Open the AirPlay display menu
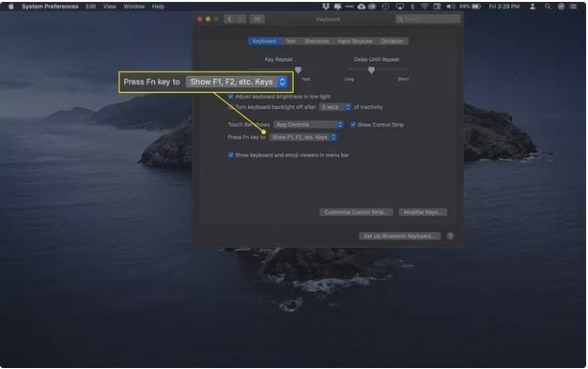The height and width of the screenshot is (369, 588). (x=400, y=7)
